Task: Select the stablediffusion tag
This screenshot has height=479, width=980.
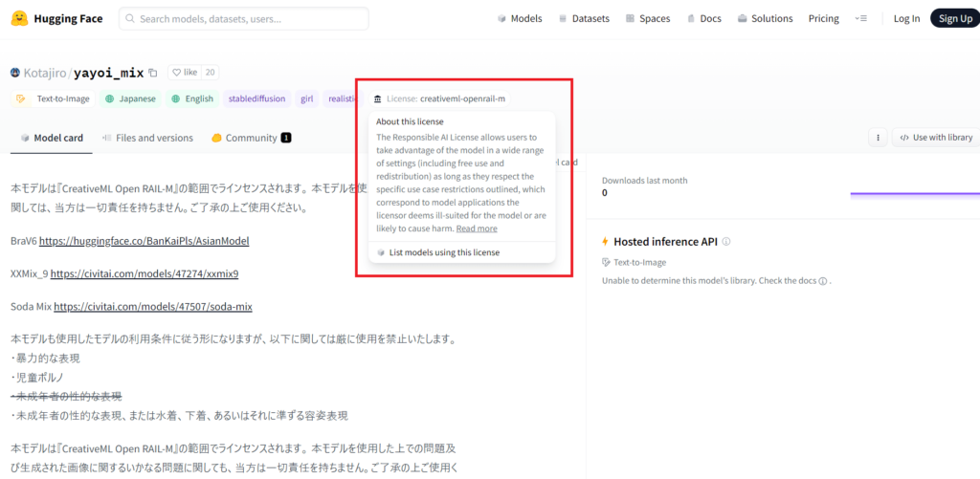Action: [256, 98]
